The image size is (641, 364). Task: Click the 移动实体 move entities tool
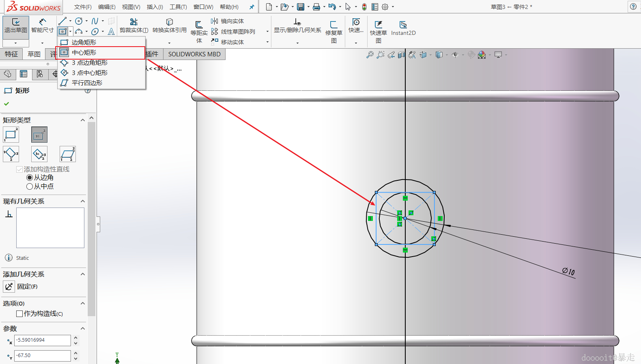click(227, 42)
